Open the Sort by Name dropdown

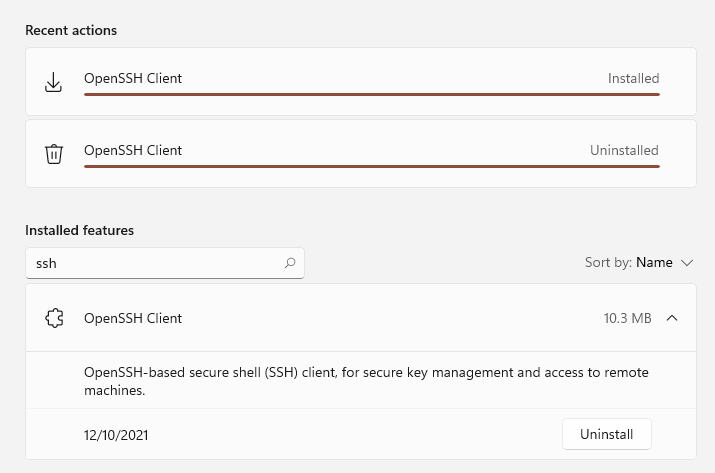click(639, 263)
